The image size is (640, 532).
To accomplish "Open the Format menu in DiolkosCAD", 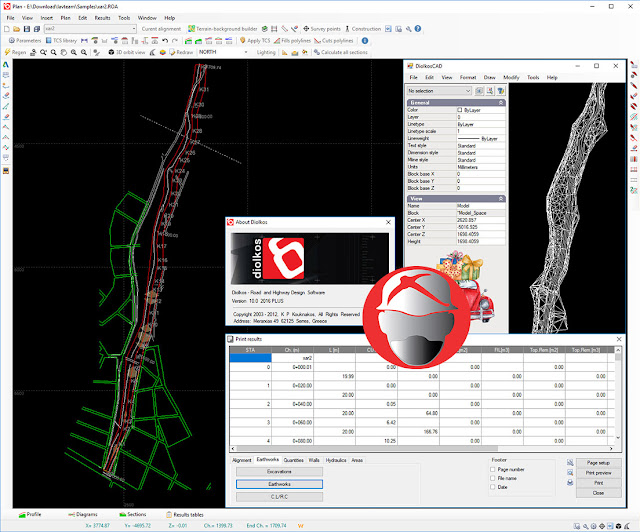I will point(468,77).
